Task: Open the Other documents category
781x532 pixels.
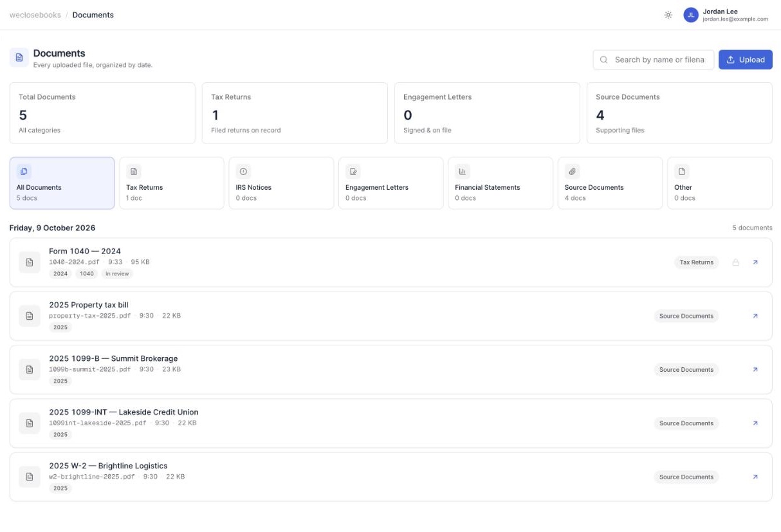Action: point(720,183)
